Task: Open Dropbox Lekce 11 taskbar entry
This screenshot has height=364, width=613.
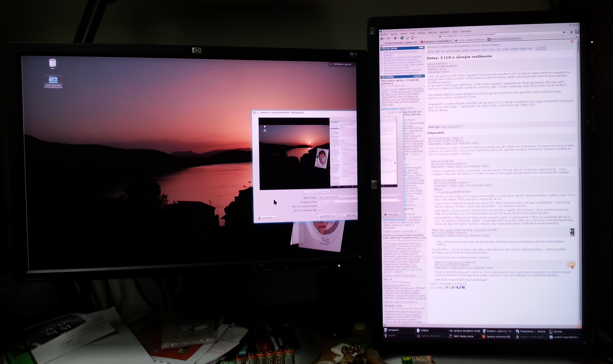Action: tap(497, 331)
